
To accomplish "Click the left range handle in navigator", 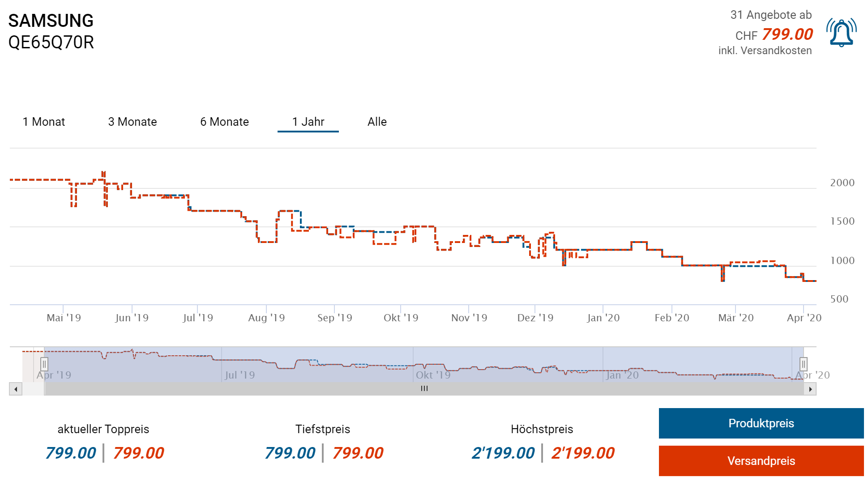I will [x=44, y=364].
